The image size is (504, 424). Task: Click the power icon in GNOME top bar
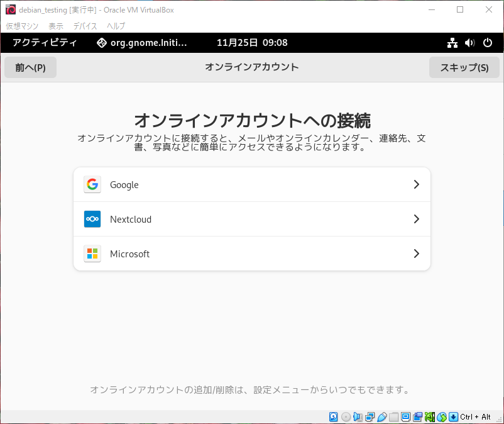point(487,43)
